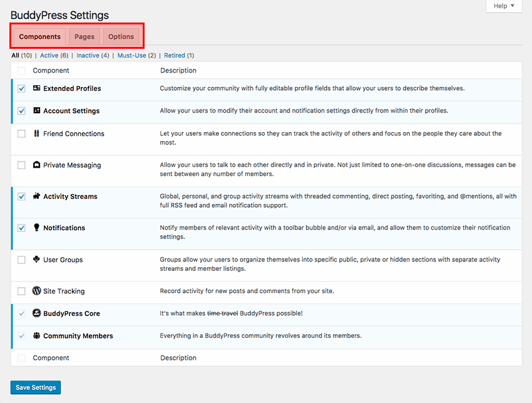Uncheck the Account Settings checkbox
This screenshot has height=403, width=532.
pos(21,111)
